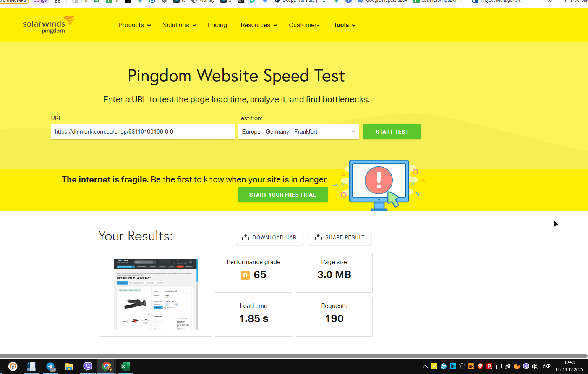Expand the Solutions menu
This screenshot has height=374, width=588.
pyautogui.click(x=179, y=25)
